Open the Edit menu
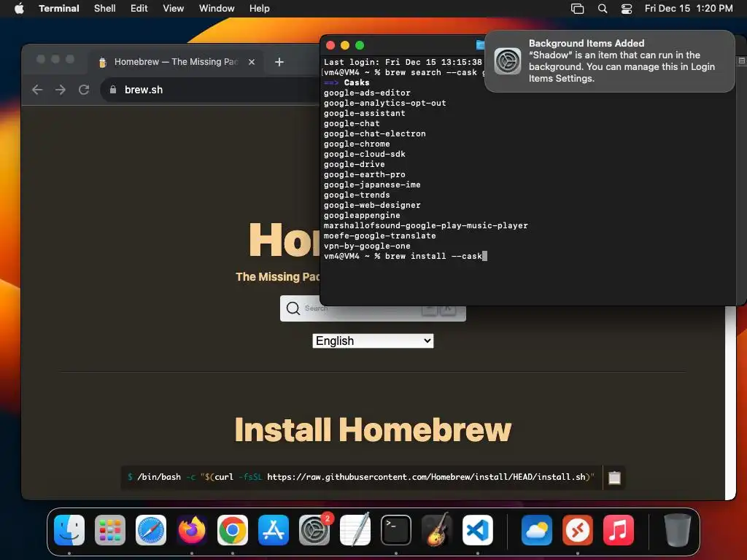The width and height of the screenshot is (747, 560). [139, 8]
